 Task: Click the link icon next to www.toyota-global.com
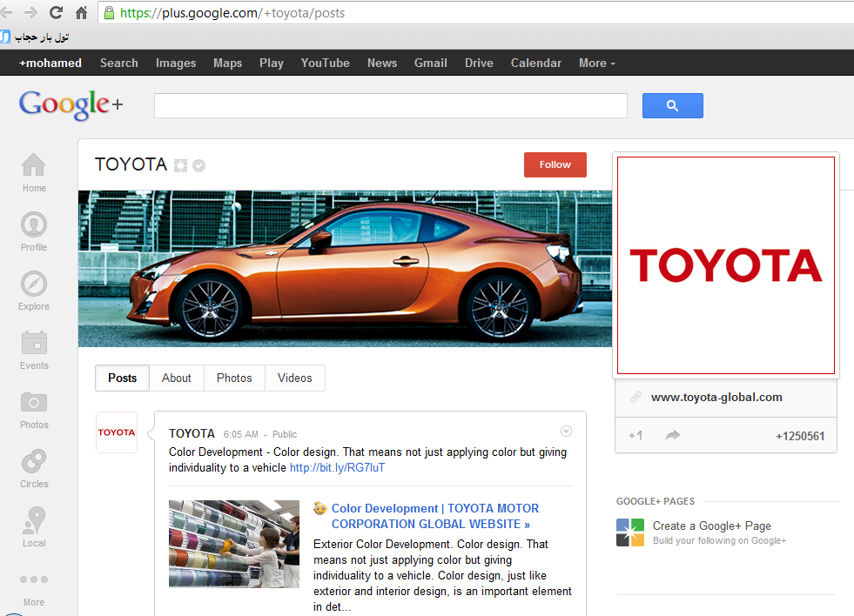635,397
